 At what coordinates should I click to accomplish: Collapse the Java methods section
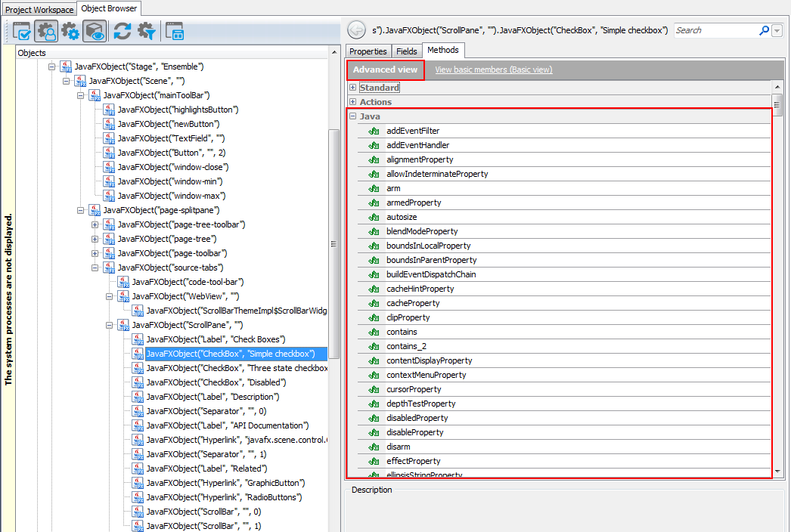pos(352,116)
